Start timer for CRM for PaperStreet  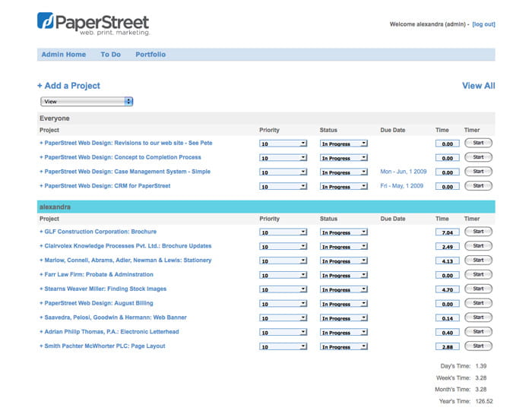pos(478,186)
